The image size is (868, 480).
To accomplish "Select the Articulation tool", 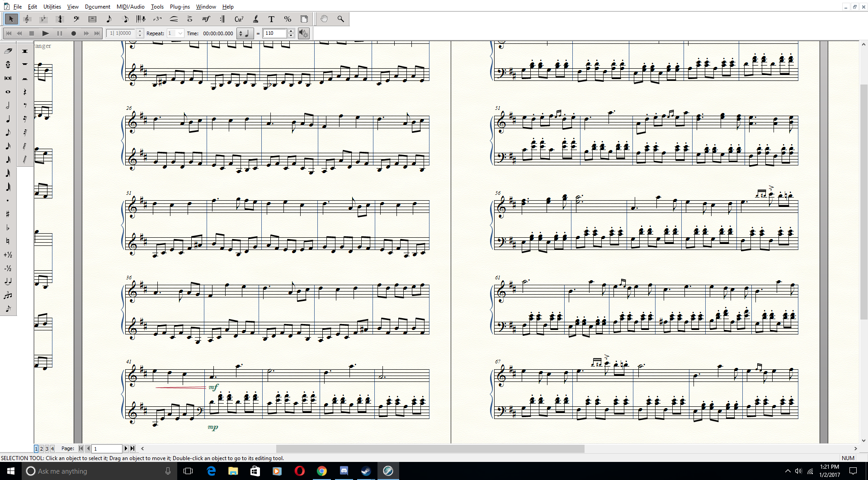I will click(190, 19).
